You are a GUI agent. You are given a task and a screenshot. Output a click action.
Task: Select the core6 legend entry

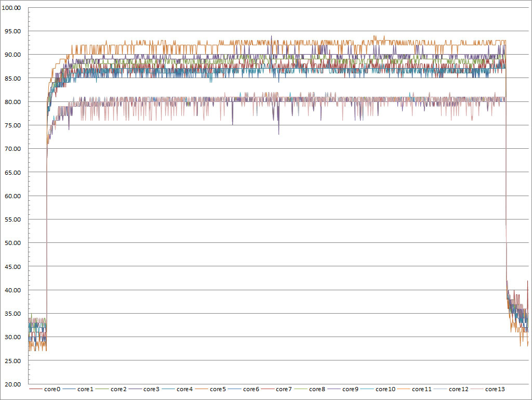pos(244,389)
